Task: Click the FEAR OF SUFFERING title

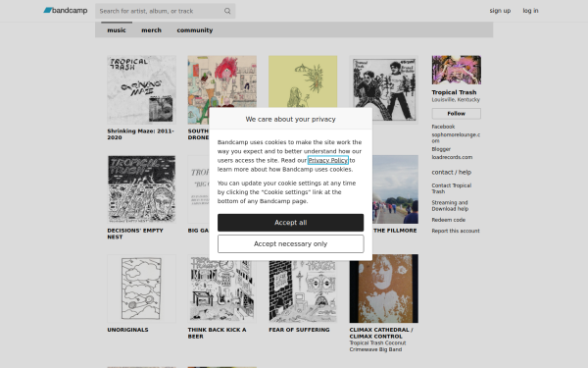Action: click(x=299, y=330)
